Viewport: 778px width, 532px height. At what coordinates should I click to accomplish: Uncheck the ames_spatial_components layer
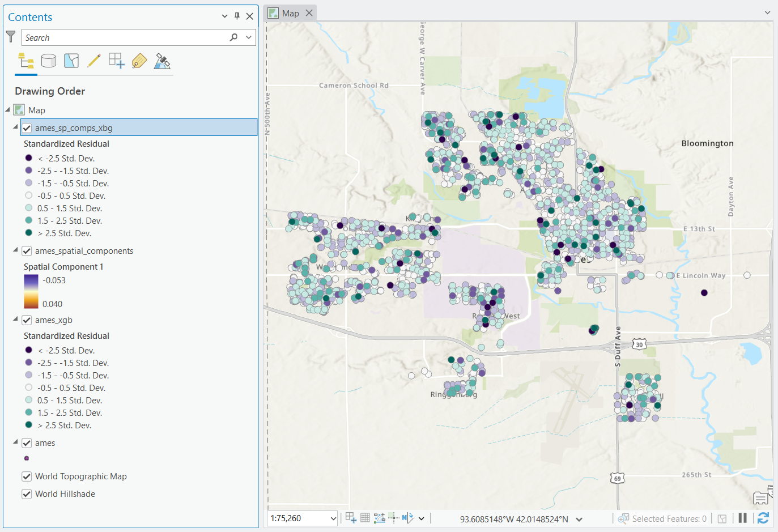[x=27, y=250]
